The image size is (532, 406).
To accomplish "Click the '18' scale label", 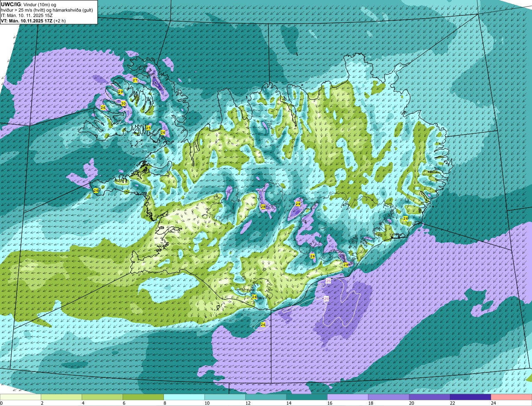I will 370,403.
